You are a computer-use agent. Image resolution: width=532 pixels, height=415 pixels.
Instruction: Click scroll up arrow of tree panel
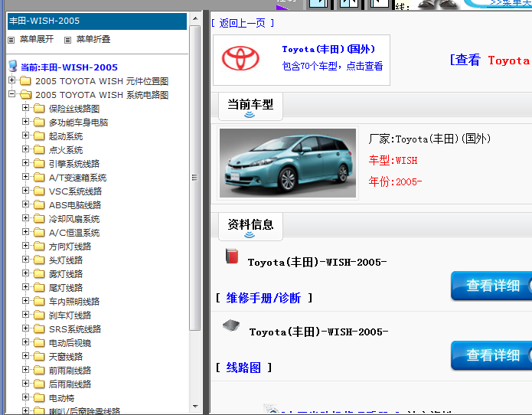tap(195, 18)
